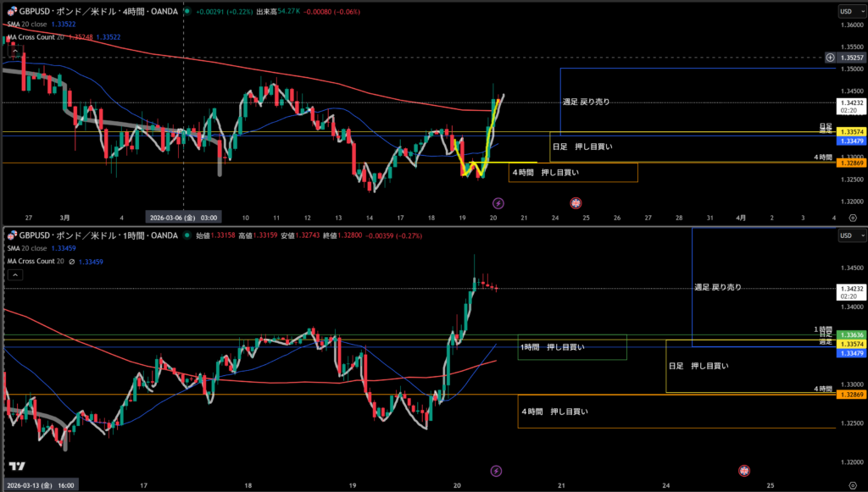Click the GBPUSD flag icon in 4時間 chart title
Viewport: 868px width, 492px height.
coord(10,11)
